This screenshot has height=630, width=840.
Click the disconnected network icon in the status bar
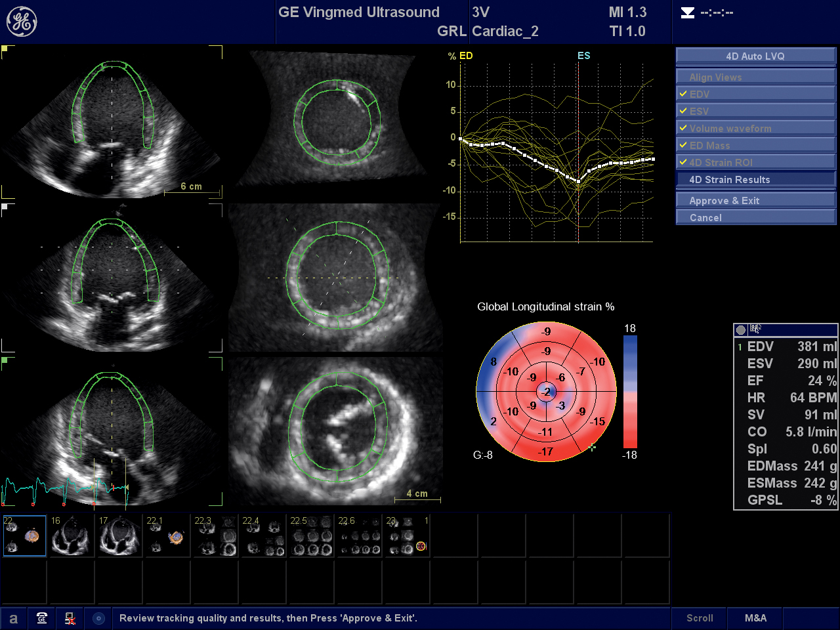pos(70,618)
